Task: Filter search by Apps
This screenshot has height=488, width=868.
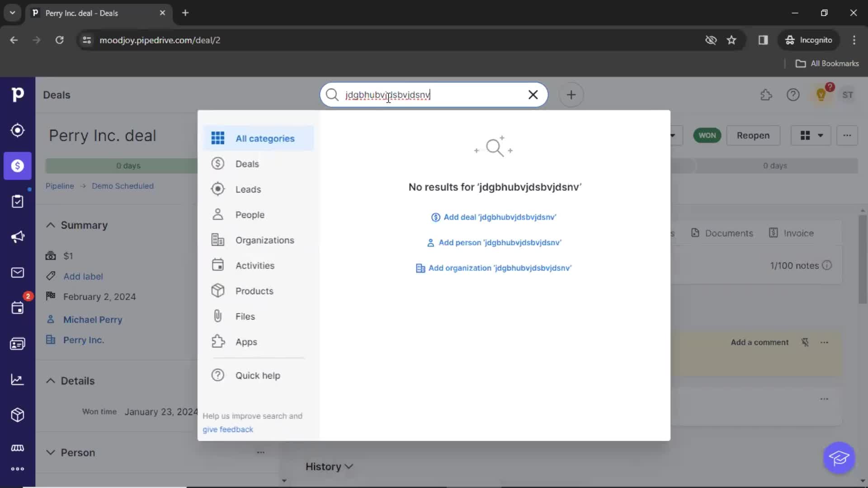Action: click(258, 342)
